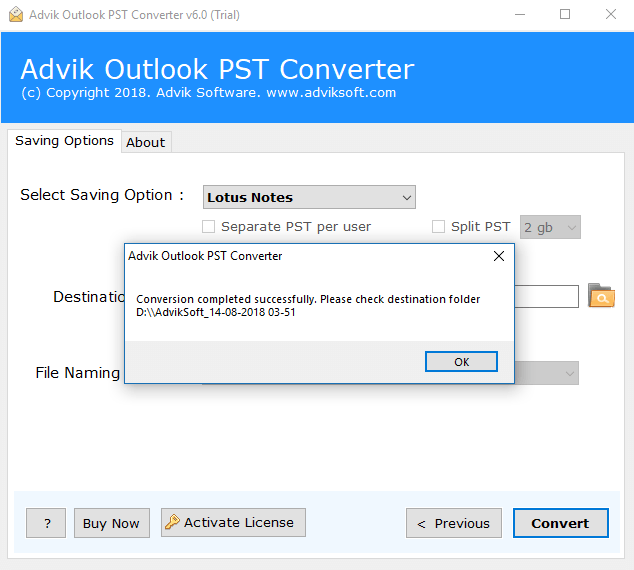This screenshot has width=634, height=570.
Task: Click the question mark help button
Action: click(46, 523)
